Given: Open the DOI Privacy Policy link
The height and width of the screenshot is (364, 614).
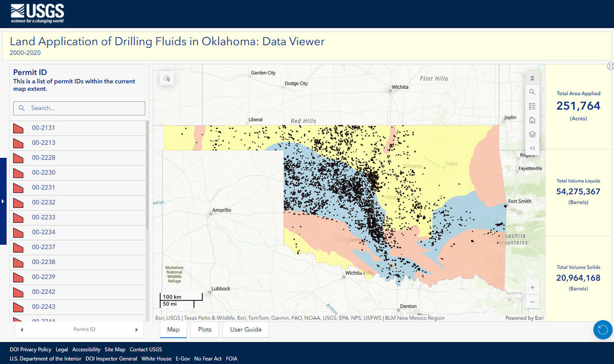Looking at the screenshot, I should click(x=30, y=349).
